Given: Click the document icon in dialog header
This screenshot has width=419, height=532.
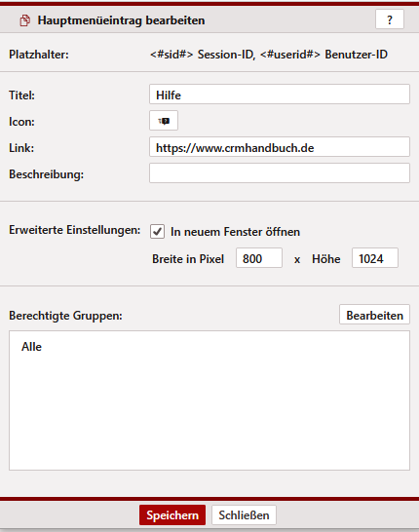Looking at the screenshot, I should [x=24, y=20].
